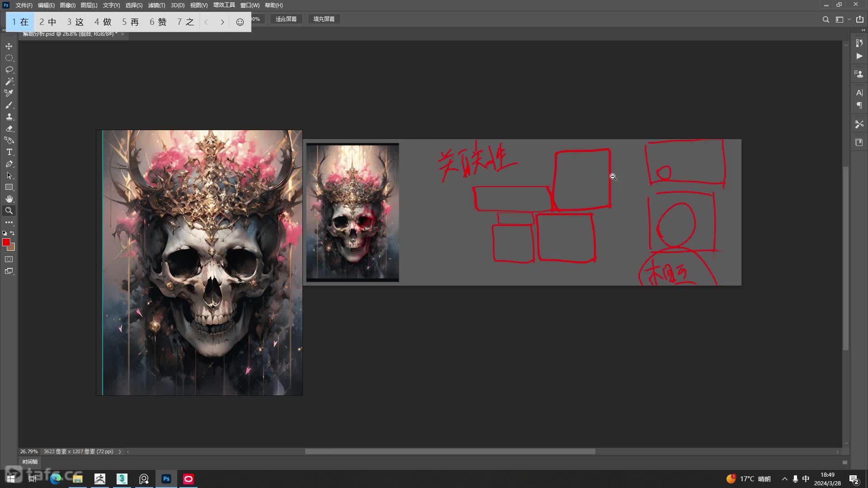The height and width of the screenshot is (488, 868).
Task: Open the 文件(F) menu
Action: coord(24,5)
